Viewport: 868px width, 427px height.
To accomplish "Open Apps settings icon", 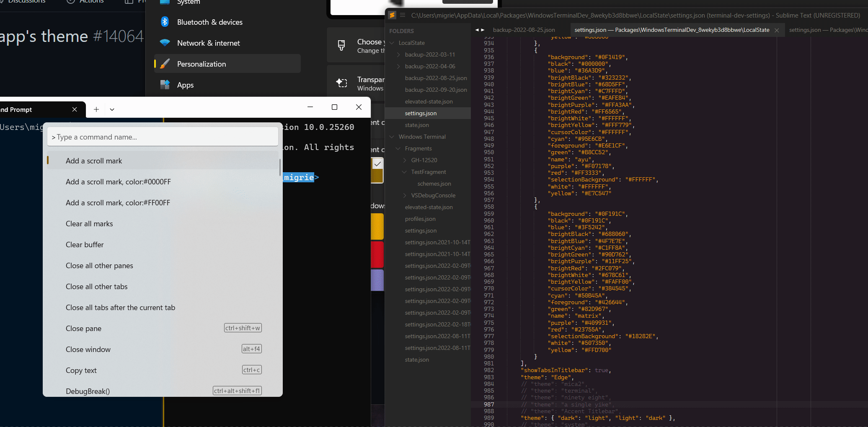I will tap(165, 85).
